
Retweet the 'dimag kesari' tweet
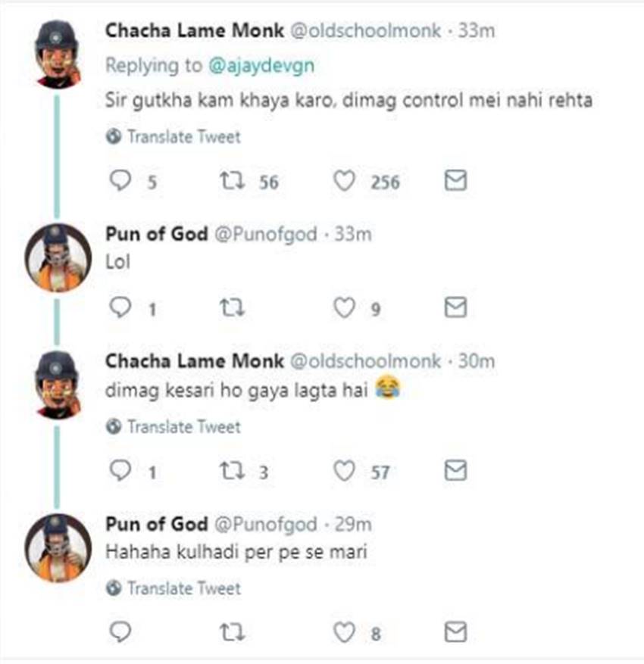click(x=230, y=472)
